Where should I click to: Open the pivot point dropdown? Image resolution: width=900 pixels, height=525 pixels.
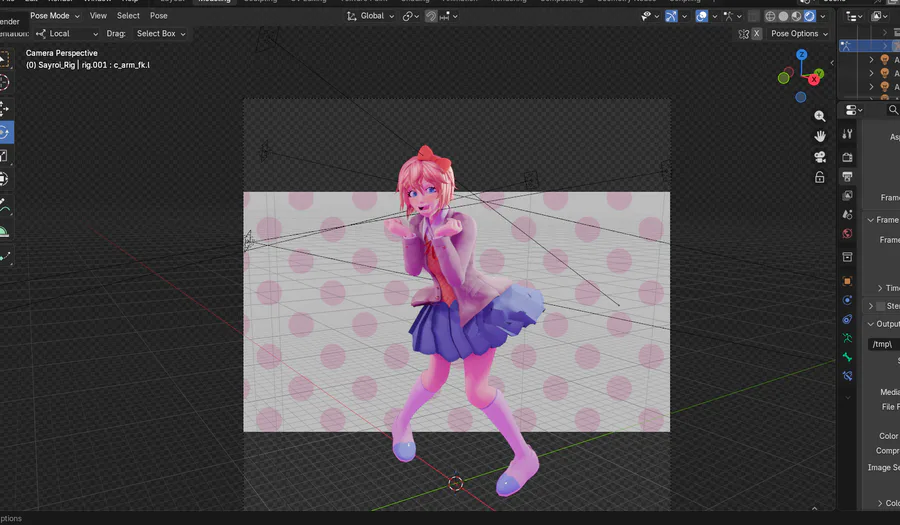[x=410, y=16]
